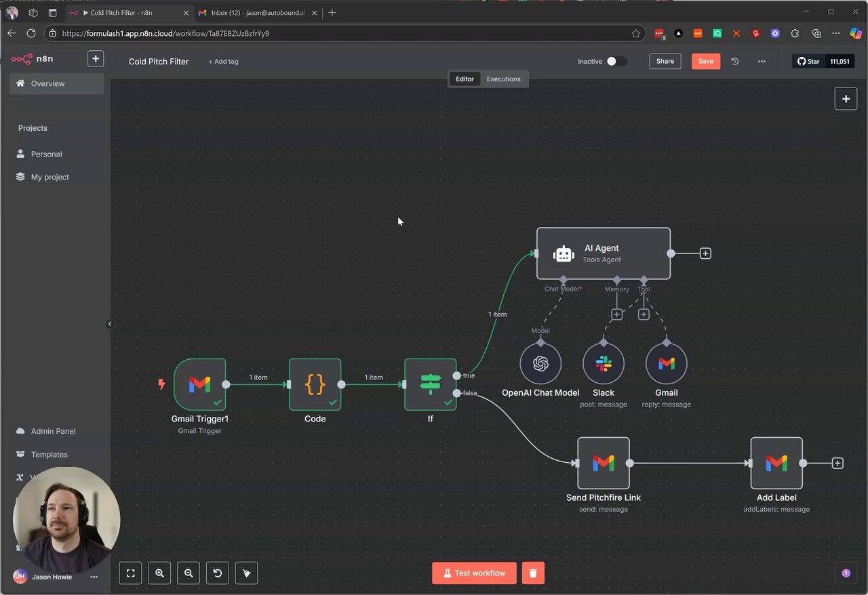
Task: Add another Tool to AI Agent
Action: tap(644, 314)
